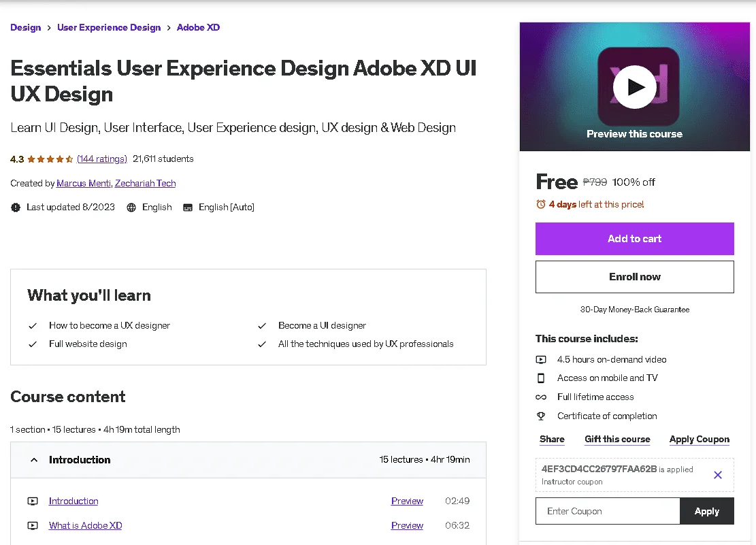756x545 pixels.
Task: Click the Course content heading
Action: (68, 397)
